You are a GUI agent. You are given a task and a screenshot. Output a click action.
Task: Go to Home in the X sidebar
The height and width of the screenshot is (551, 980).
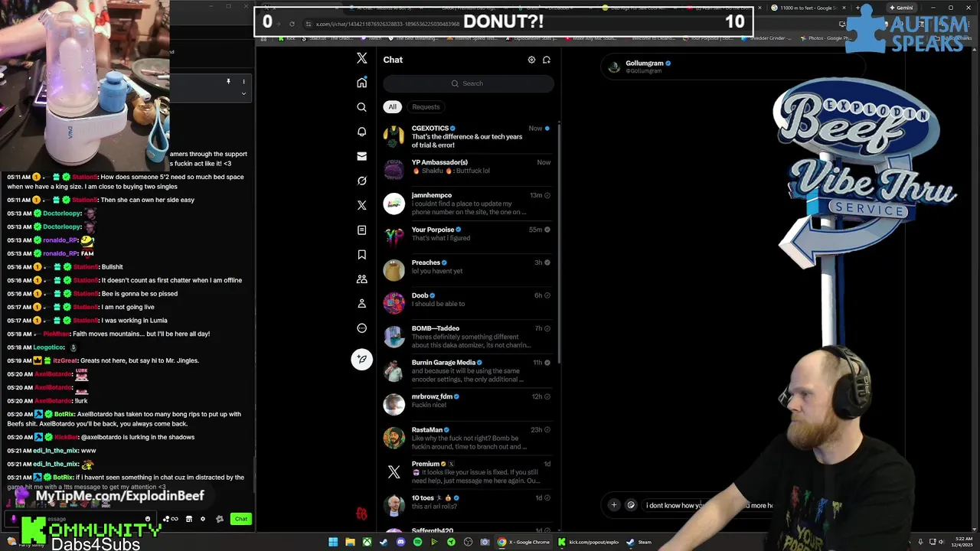pos(362,83)
